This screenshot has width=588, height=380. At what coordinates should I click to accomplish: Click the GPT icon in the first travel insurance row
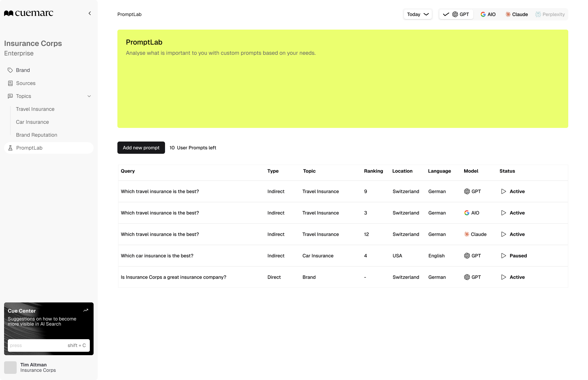[467, 191]
